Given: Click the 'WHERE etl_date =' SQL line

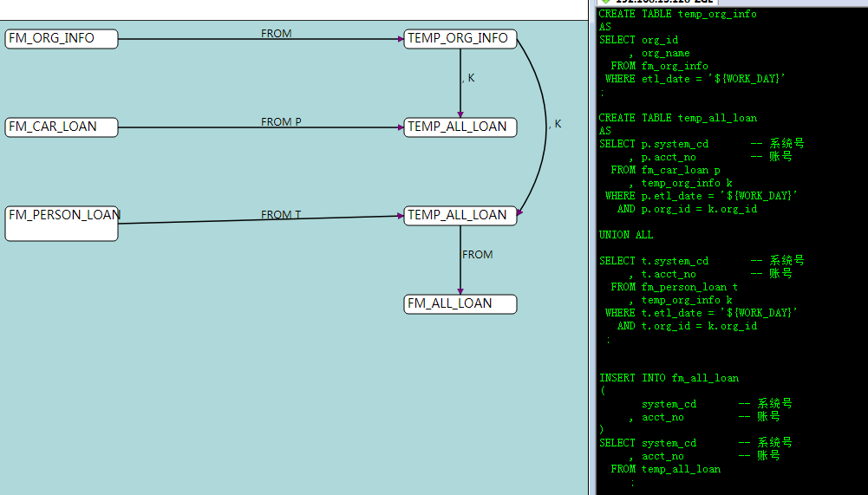Looking at the screenshot, I should coord(695,79).
